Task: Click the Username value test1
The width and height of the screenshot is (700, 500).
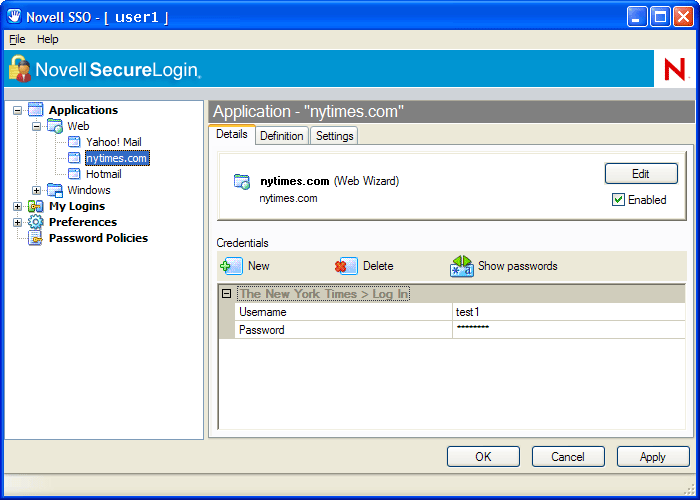Action: click(x=568, y=312)
